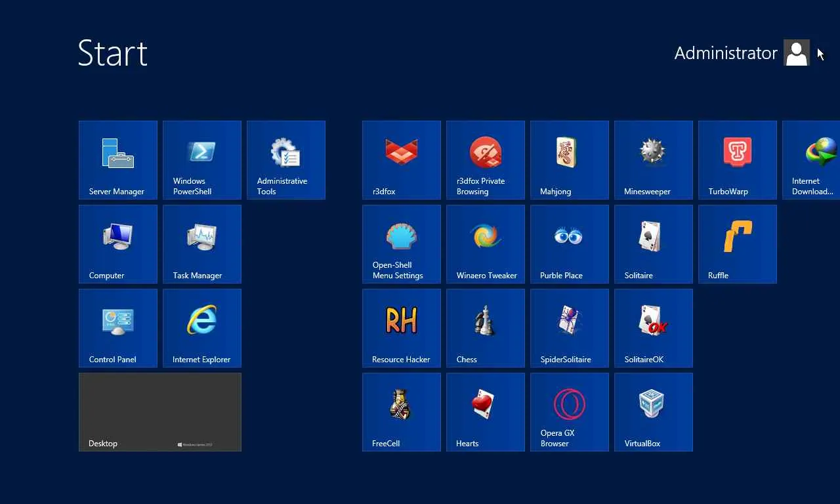This screenshot has width=840, height=504.
Task: Open the SpiderSolitaire tile
Action: pos(570,328)
